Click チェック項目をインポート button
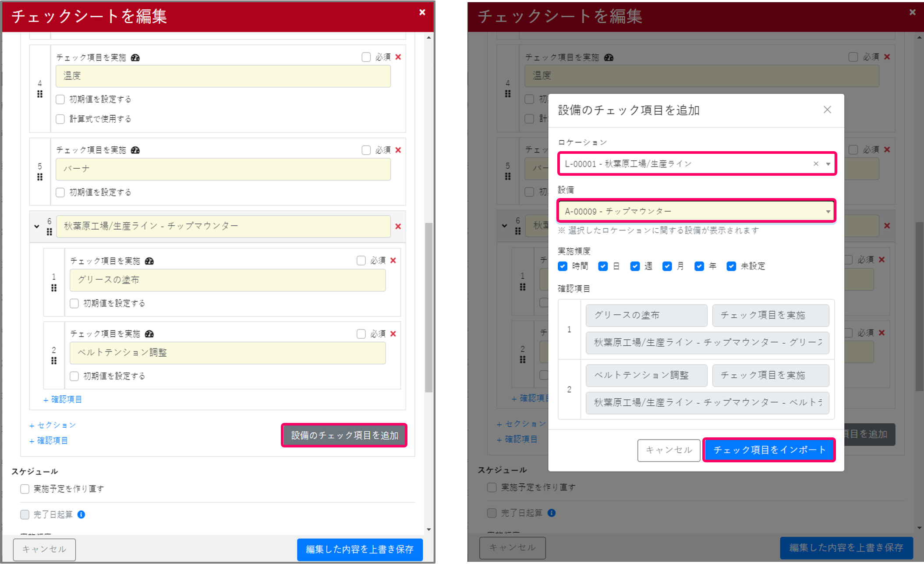 point(769,450)
